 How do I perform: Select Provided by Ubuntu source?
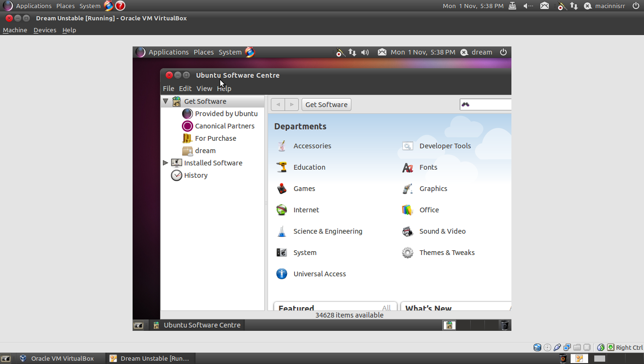[x=220, y=114]
